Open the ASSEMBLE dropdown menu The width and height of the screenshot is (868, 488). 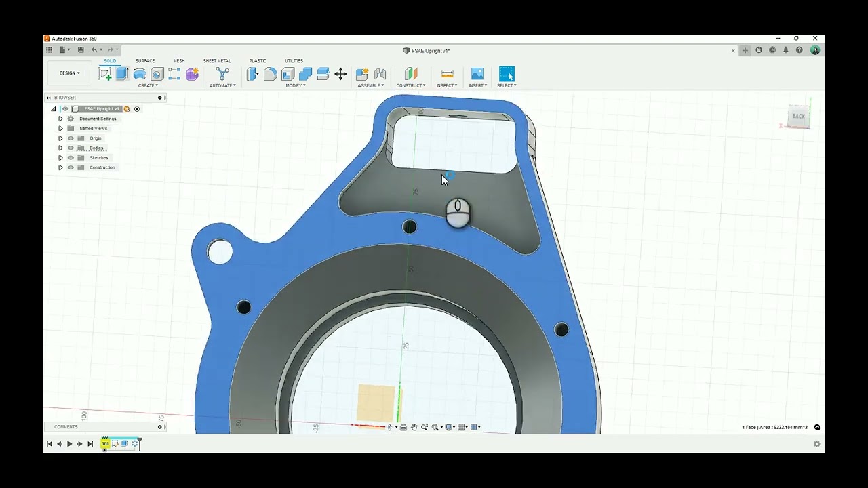coord(371,86)
